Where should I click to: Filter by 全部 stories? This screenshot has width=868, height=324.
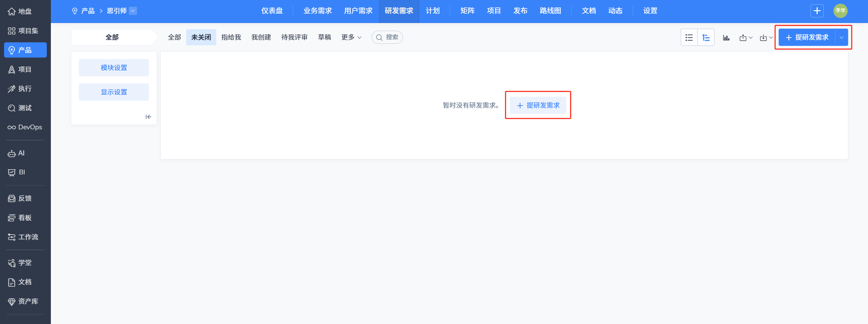tap(175, 37)
